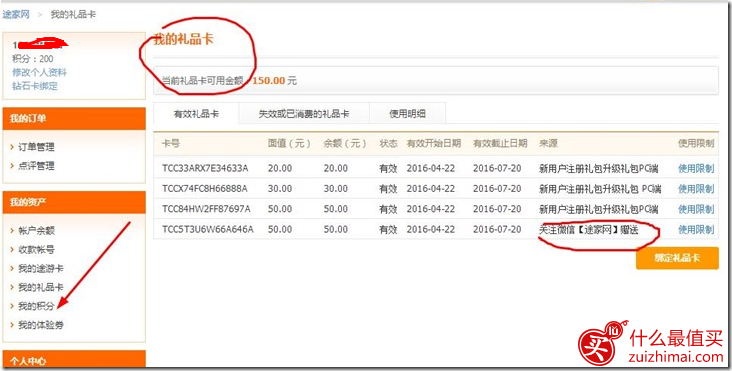This screenshot has width=732, height=371.
Task: Switch to 失效或已消费的礼品卡 tab
Action: (x=304, y=114)
